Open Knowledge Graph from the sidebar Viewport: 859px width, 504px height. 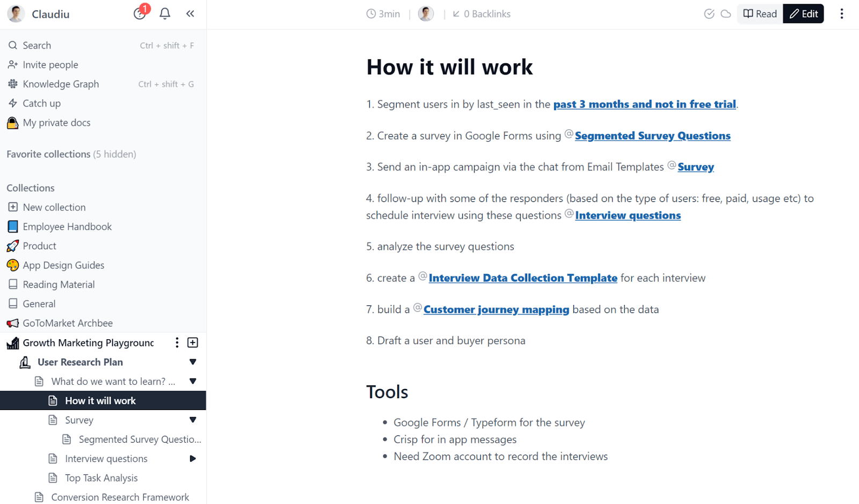61,84
